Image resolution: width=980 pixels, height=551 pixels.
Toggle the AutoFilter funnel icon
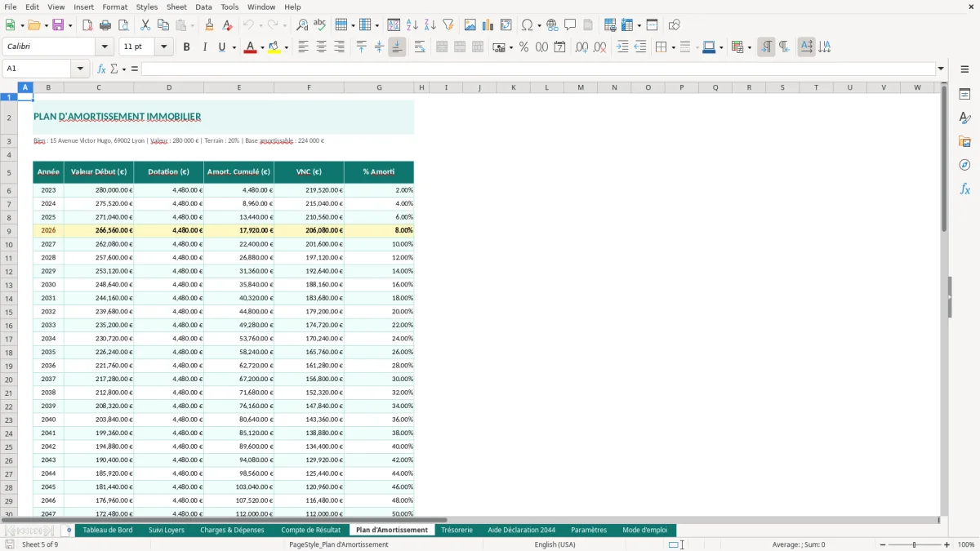[448, 25]
